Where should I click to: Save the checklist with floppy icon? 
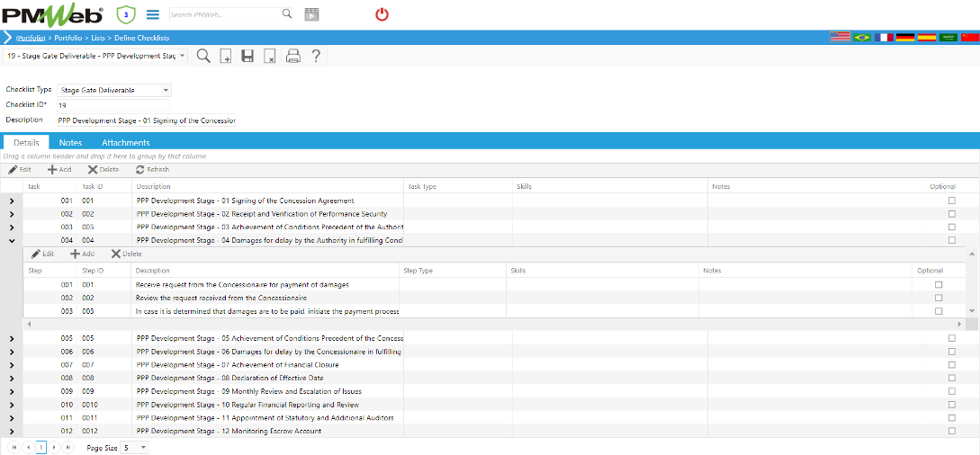[247, 56]
